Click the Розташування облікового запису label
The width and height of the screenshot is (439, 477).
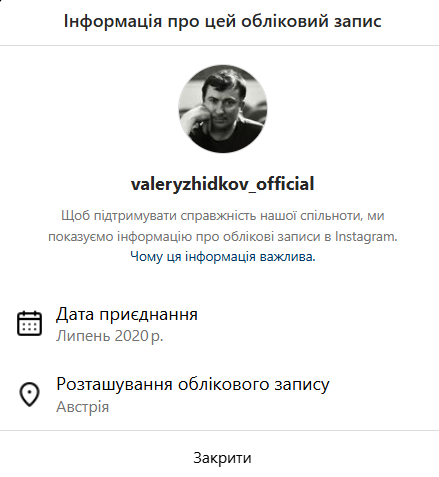click(x=193, y=384)
